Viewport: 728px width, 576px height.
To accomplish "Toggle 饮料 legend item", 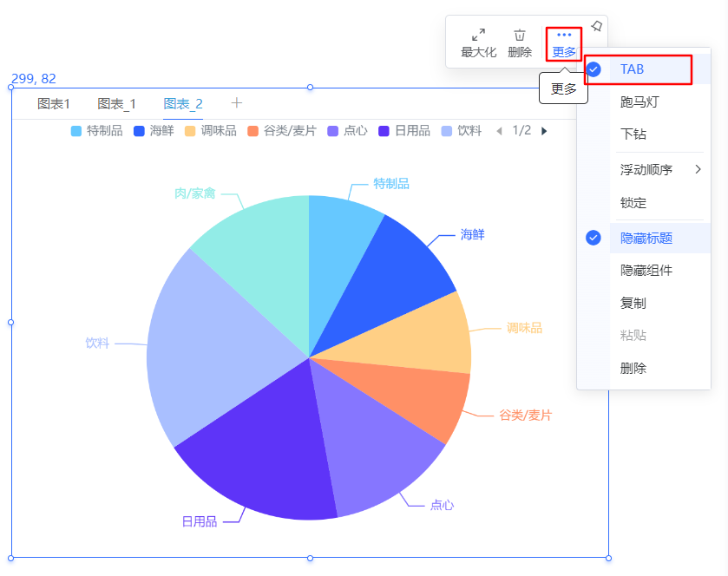I will (461, 131).
